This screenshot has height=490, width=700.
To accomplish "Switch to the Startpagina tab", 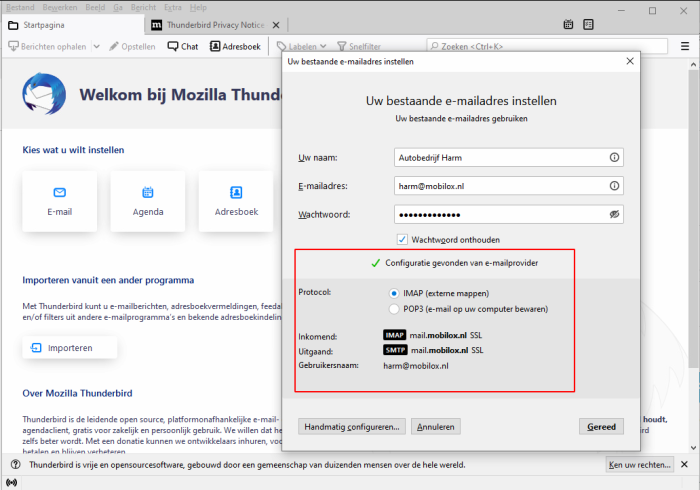I will [x=73, y=25].
